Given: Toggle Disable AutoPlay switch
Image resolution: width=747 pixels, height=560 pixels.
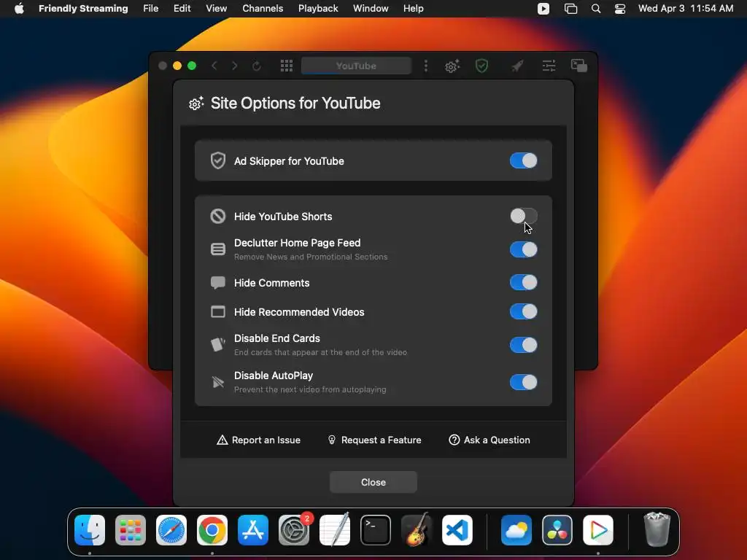Looking at the screenshot, I should pos(523,382).
